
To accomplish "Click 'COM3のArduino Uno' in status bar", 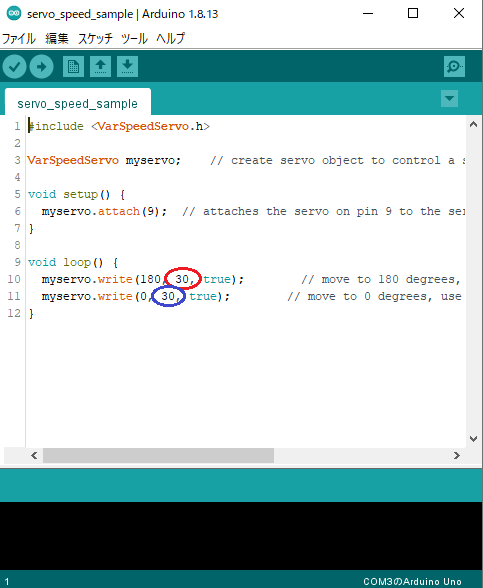I will tap(412, 581).
